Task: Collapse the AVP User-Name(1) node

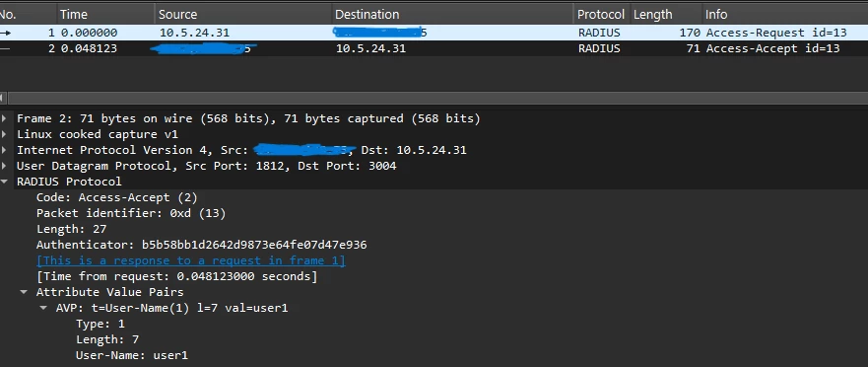Action: (43, 308)
